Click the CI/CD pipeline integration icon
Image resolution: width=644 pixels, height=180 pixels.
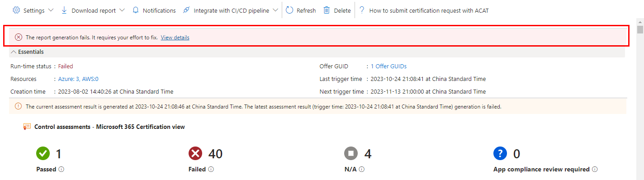[x=186, y=10]
